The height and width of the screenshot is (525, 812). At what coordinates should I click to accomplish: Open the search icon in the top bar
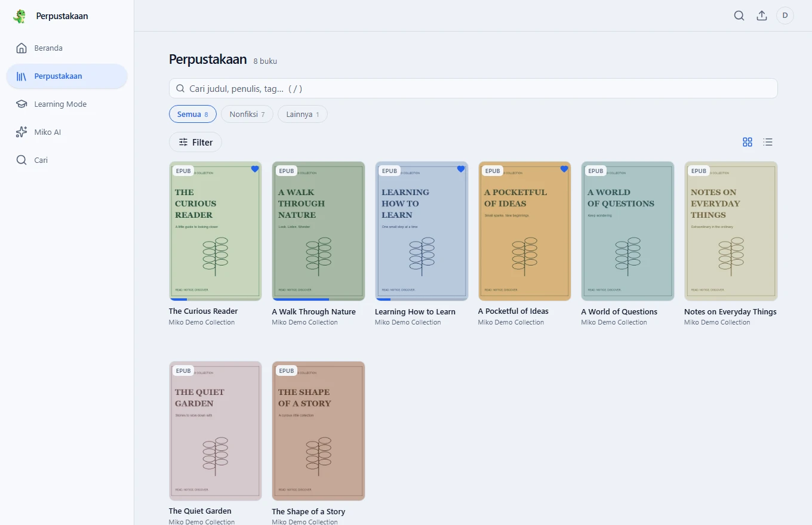click(739, 16)
